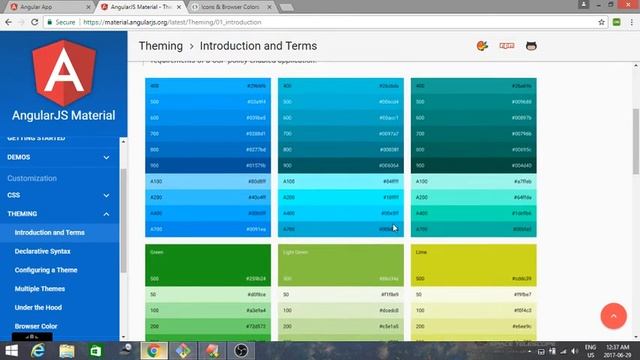The width and height of the screenshot is (640, 360).
Task: Collapse the THEMING section chevron
Action: tap(106, 214)
